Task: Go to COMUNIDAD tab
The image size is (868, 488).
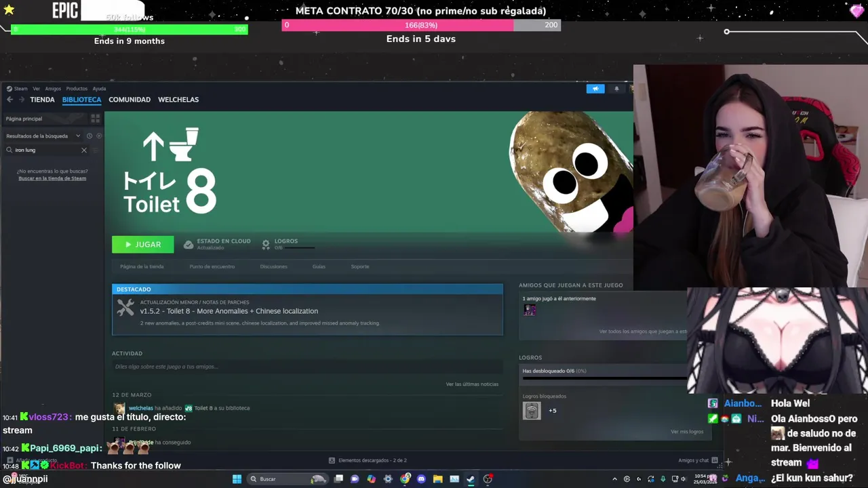Action: pyautogui.click(x=130, y=100)
